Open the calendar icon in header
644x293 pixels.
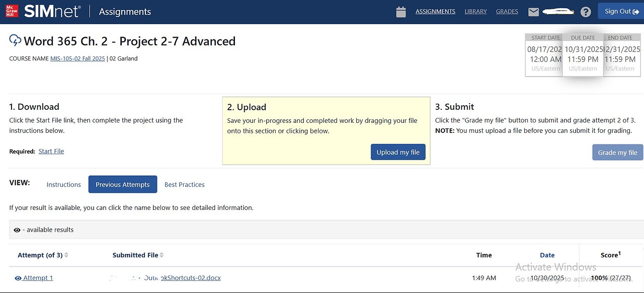401,12
